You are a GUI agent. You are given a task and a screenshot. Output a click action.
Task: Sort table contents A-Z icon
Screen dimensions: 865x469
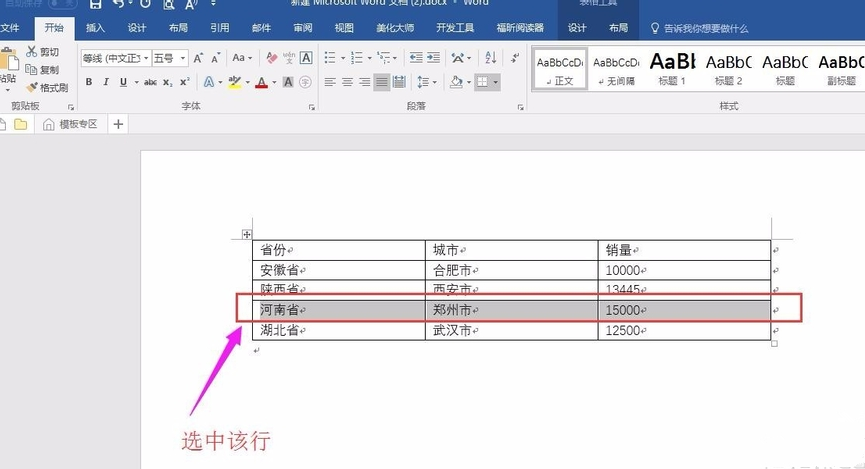tap(491, 57)
